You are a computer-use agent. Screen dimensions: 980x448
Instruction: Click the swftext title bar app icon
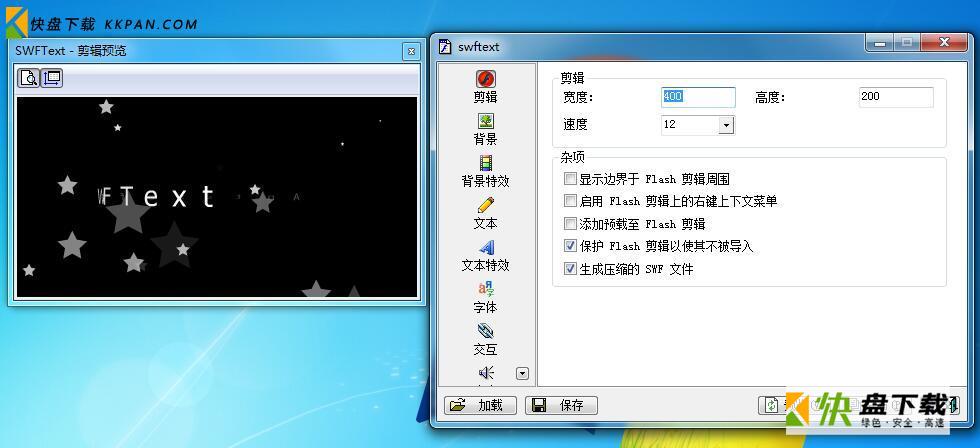pos(445,47)
